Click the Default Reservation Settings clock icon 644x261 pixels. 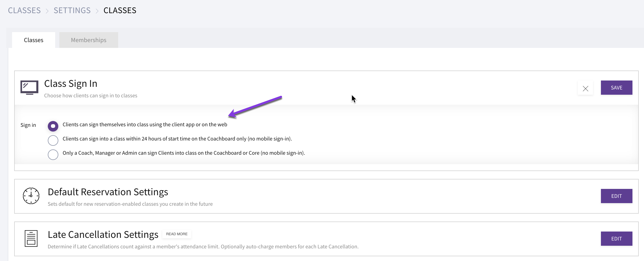tap(31, 196)
